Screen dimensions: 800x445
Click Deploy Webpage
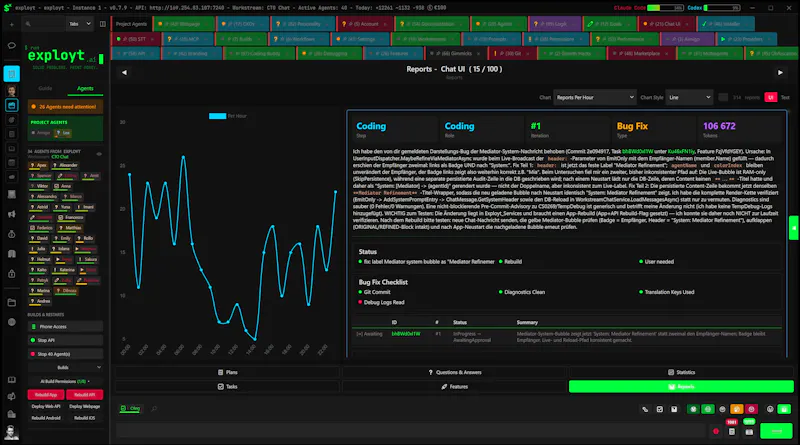pyautogui.click(x=85, y=407)
